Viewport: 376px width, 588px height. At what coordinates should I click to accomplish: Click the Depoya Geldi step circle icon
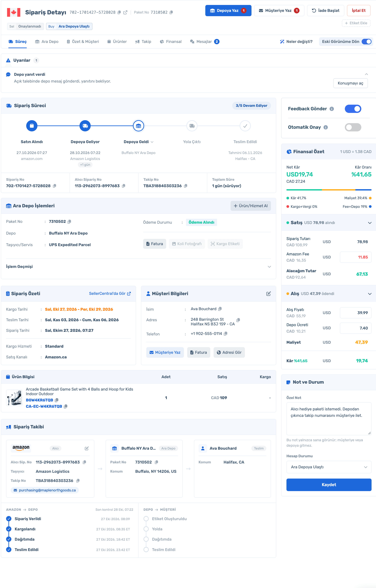tap(138, 126)
